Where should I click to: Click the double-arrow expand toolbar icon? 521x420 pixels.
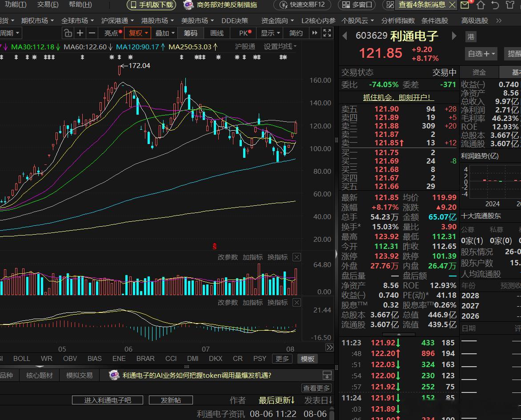pos(315,33)
